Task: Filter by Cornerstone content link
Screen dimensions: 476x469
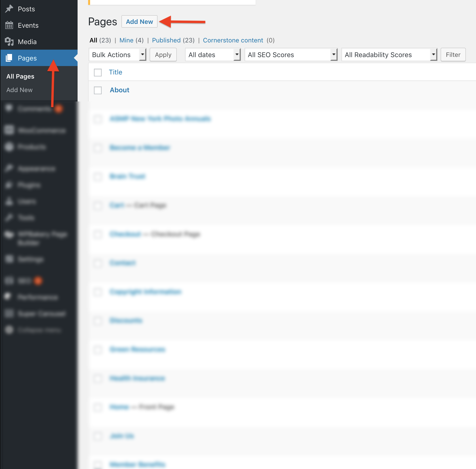Action: [x=233, y=40]
